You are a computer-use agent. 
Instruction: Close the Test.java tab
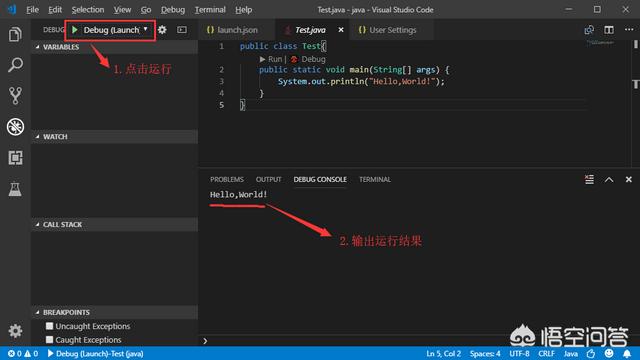tap(341, 30)
